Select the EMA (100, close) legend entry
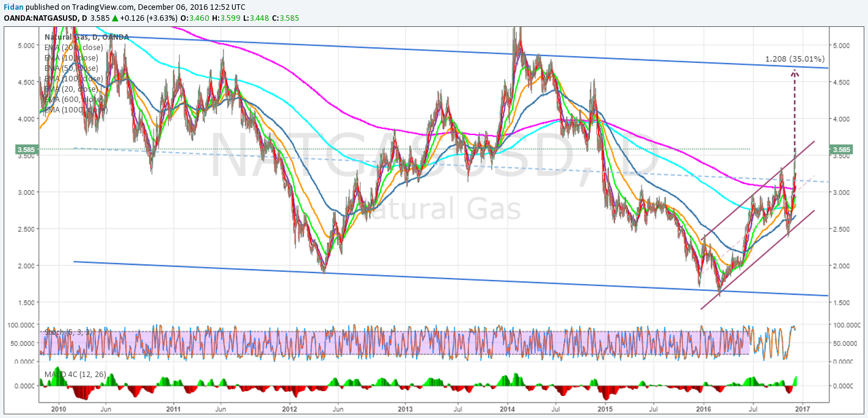The height and width of the screenshot is (418, 868). tap(73, 79)
